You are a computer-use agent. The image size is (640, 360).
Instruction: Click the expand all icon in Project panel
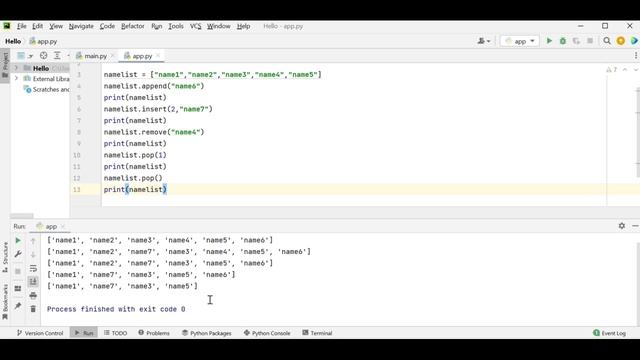click(57, 56)
